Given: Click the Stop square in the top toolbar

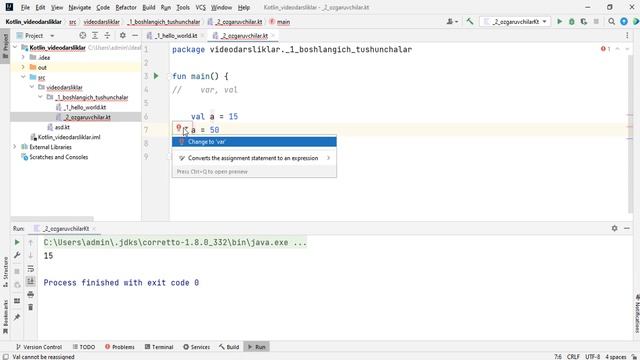Looking at the screenshot, I should click(596, 22).
